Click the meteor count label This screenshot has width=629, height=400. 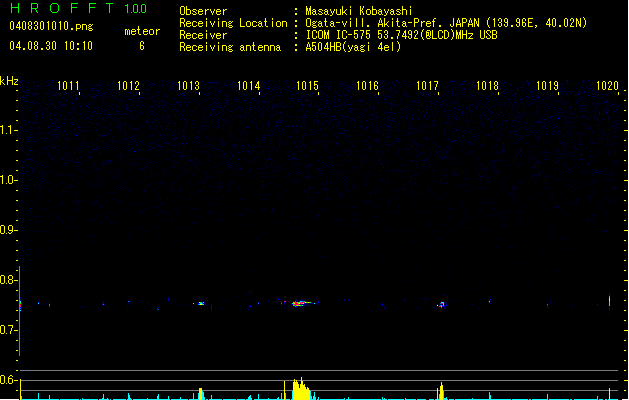coord(142,31)
